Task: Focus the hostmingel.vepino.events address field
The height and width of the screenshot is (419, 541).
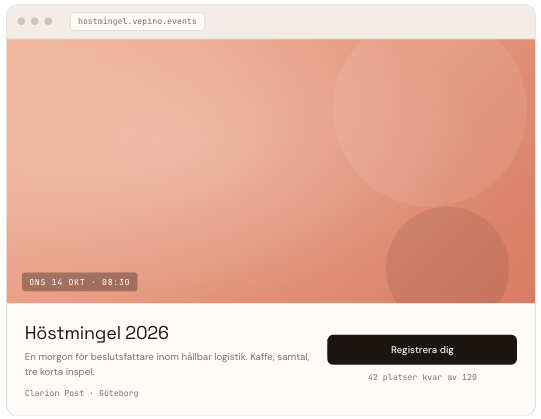Action: click(137, 21)
